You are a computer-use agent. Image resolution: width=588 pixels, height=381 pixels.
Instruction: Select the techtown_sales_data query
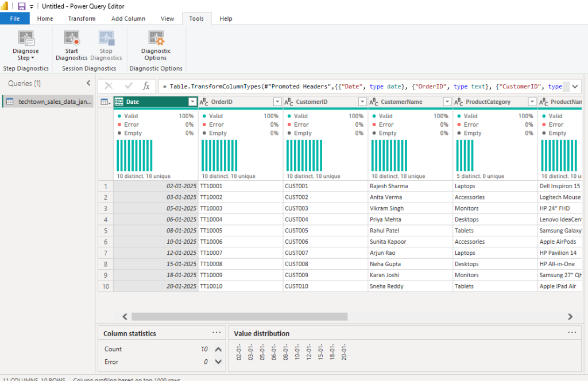coord(49,102)
